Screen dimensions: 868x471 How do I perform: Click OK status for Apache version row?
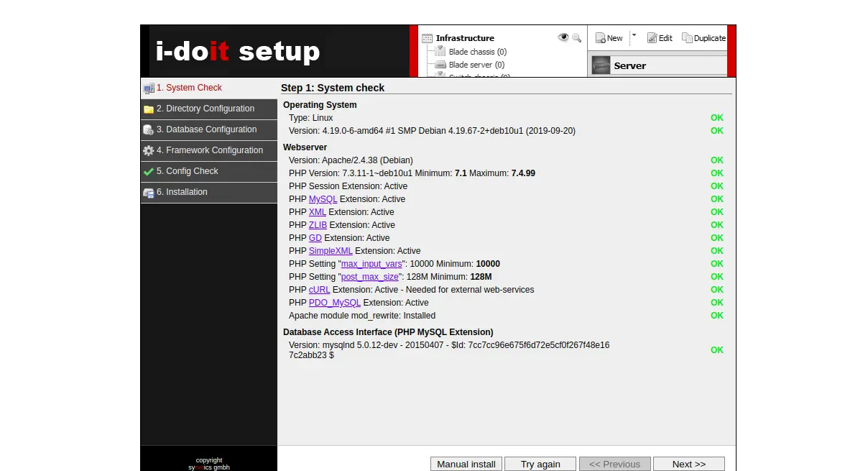(717, 160)
